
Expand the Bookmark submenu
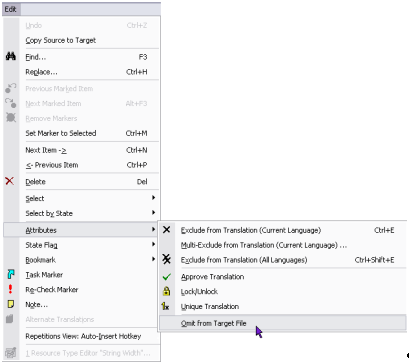coord(82,260)
